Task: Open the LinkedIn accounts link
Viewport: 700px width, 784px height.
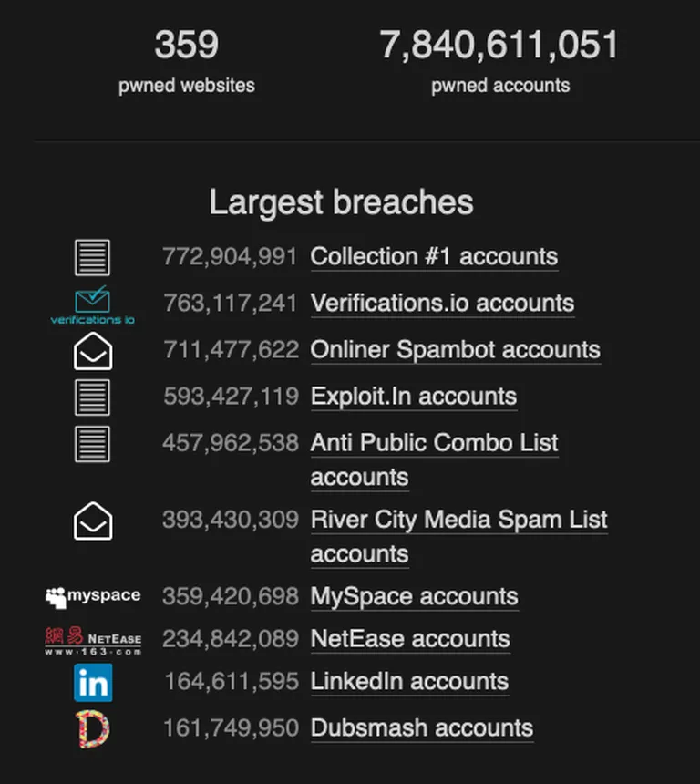Action: coord(409,682)
